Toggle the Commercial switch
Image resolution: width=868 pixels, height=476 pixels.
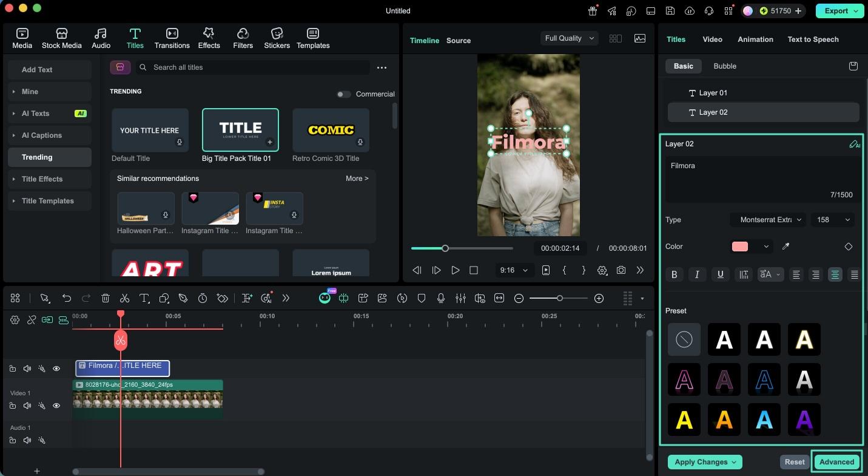[343, 94]
